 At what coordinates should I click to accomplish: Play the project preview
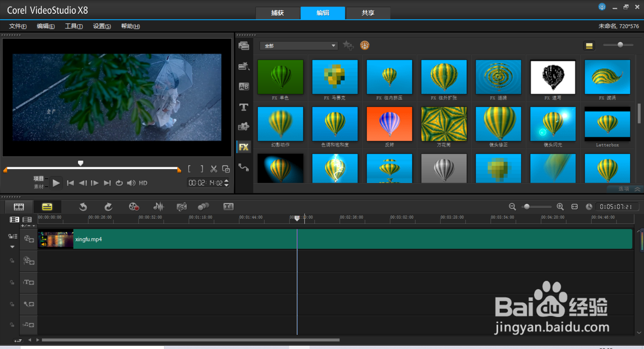(x=56, y=183)
